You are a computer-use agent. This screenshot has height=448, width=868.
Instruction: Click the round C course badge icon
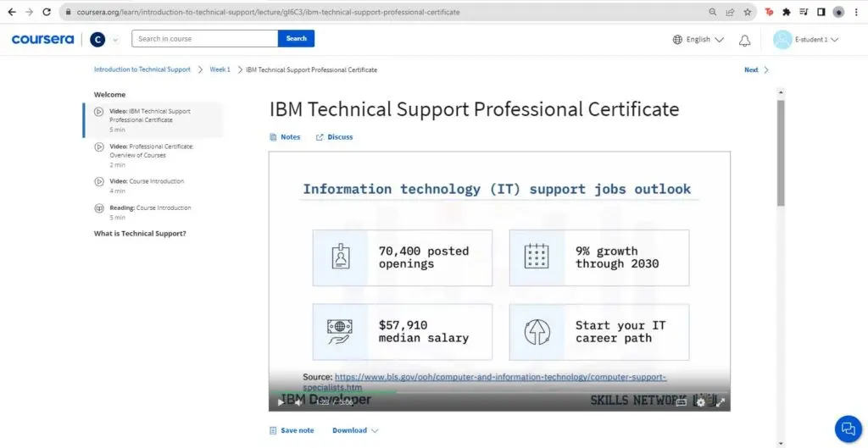pos(97,39)
